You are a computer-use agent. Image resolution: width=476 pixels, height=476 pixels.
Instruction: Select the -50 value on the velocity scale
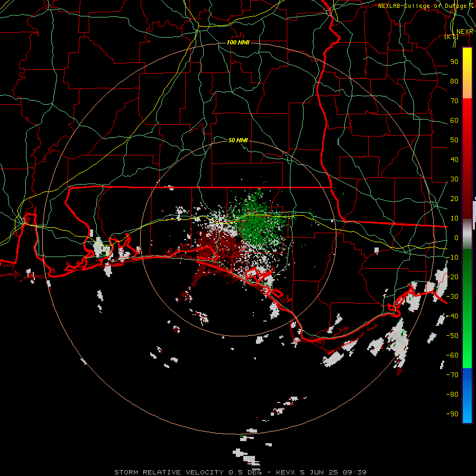point(452,336)
